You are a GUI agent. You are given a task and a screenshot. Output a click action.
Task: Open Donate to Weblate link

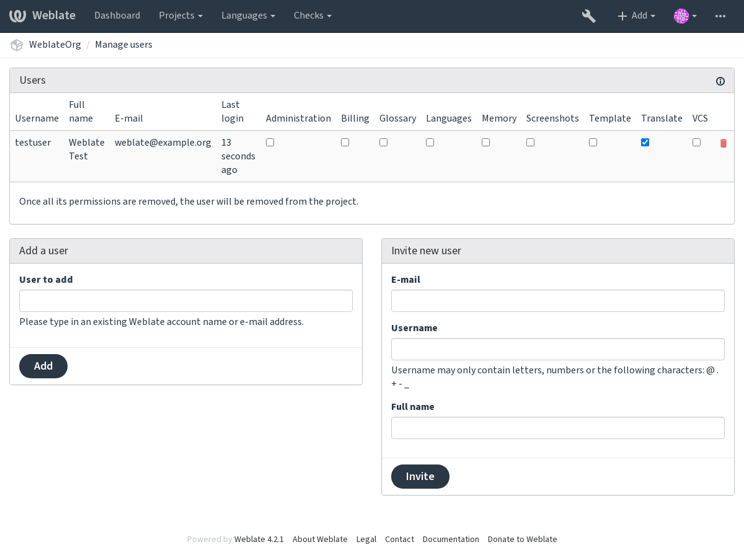522,539
